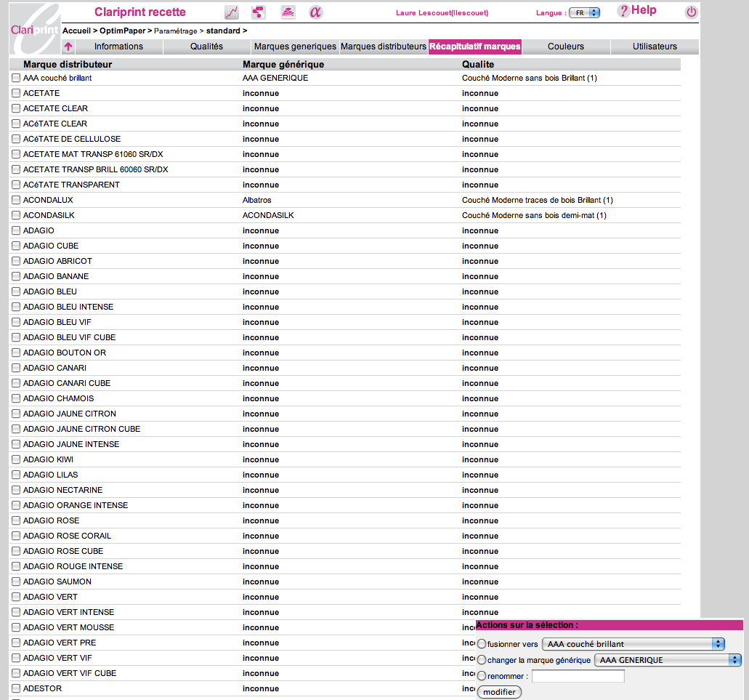This screenshot has height=700, width=749.
Task: Choose the 'renommer' radio option
Action: coord(482,676)
